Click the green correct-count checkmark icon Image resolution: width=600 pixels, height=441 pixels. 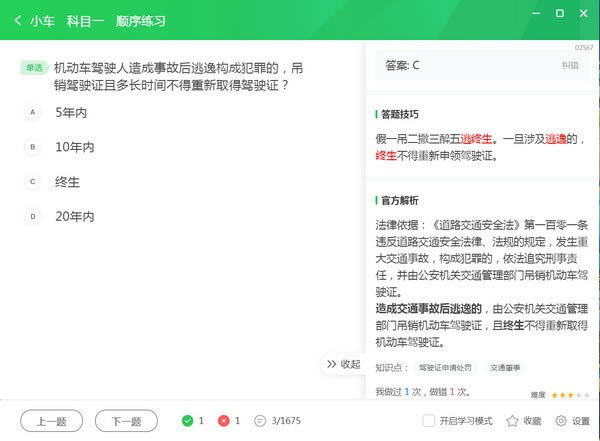pyautogui.click(x=188, y=421)
